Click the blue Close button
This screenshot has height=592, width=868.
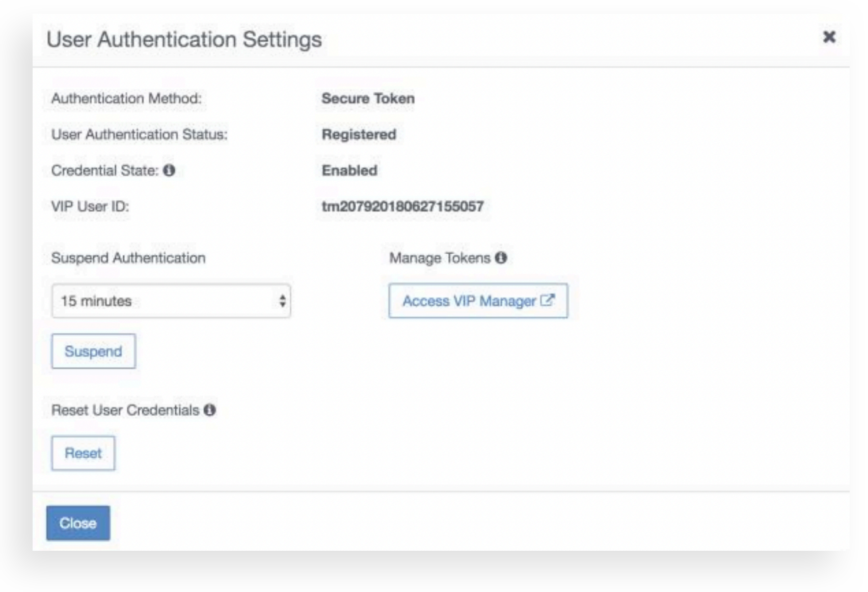click(x=78, y=523)
